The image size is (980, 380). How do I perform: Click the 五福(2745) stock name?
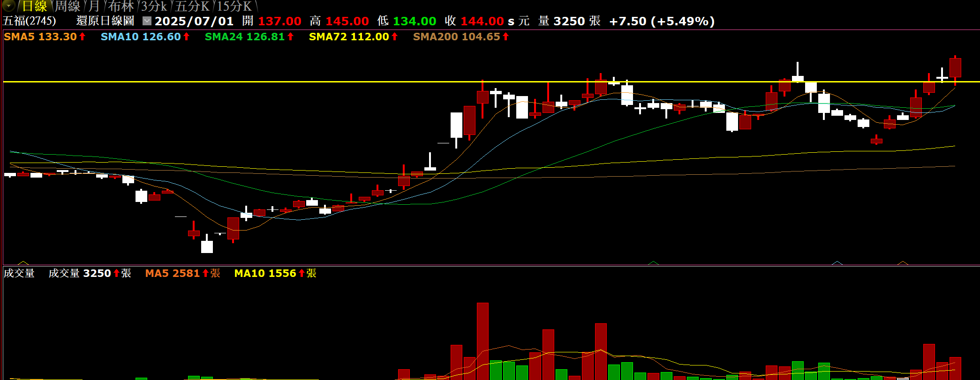[30, 21]
